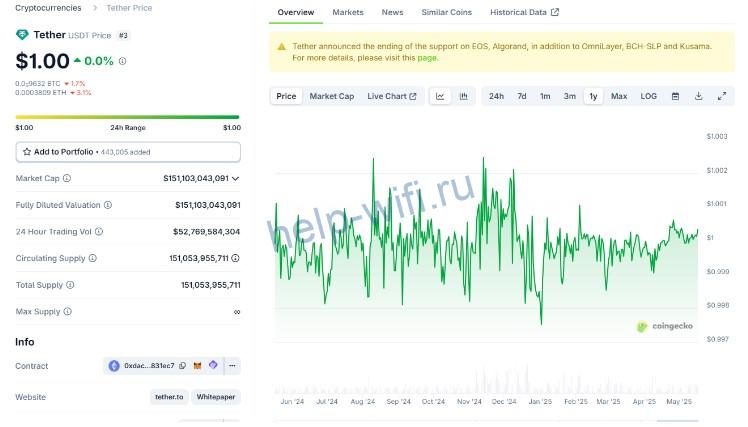This screenshot has height=427, width=748.
Task: Click the CoinGecko logo on chart
Action: coord(665,326)
